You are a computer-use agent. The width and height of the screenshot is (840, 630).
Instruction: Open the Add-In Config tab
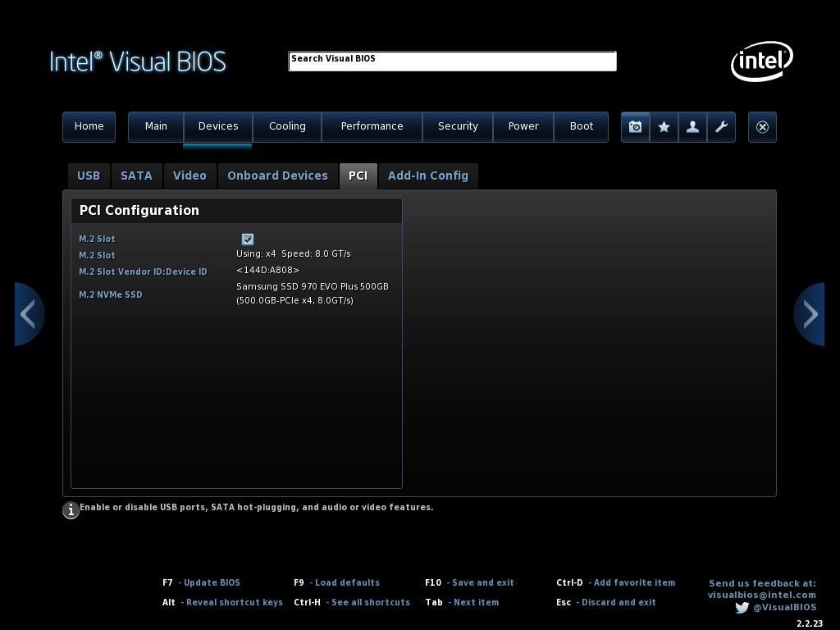[x=427, y=176]
